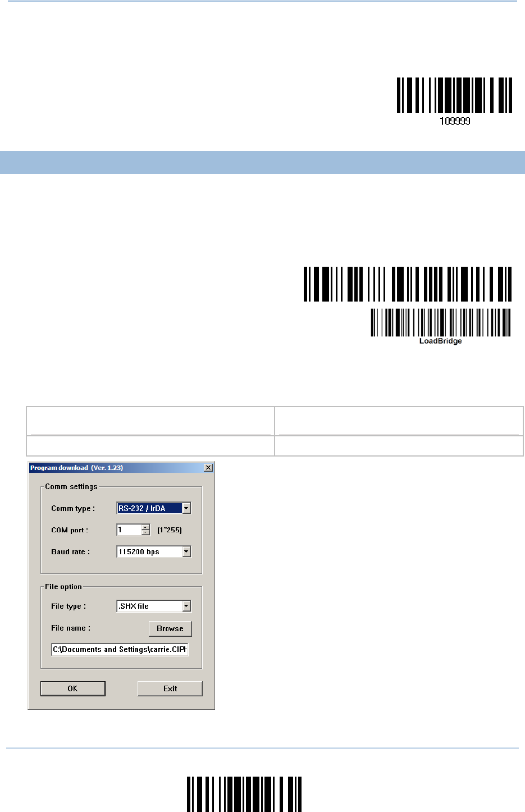This screenshot has height=812, width=525.
Task: Click the "Baud rate :" label
Action: click(70, 551)
